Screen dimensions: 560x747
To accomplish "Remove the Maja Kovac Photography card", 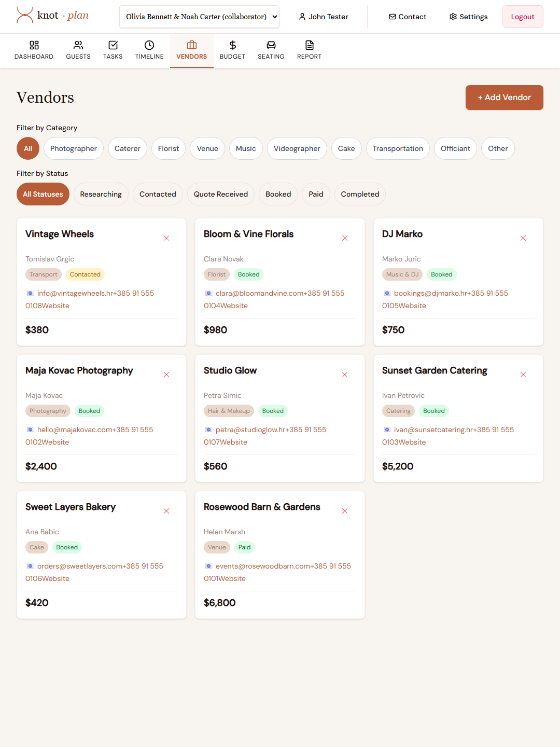I will click(166, 375).
